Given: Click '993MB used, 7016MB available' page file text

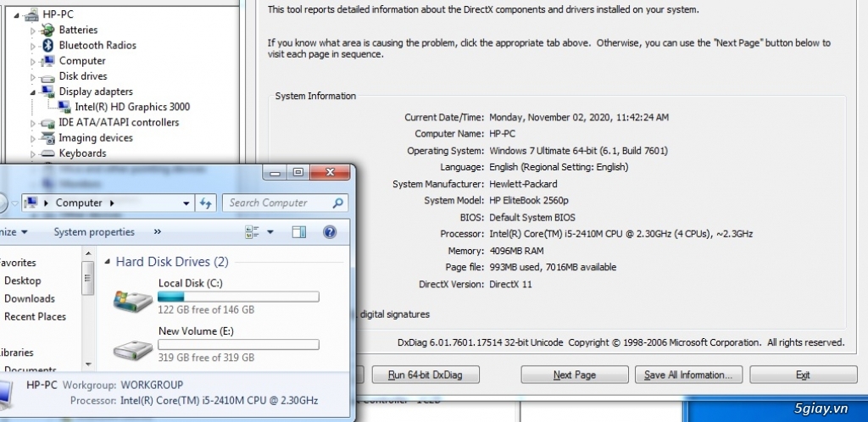Looking at the screenshot, I should pyautogui.click(x=553, y=267).
